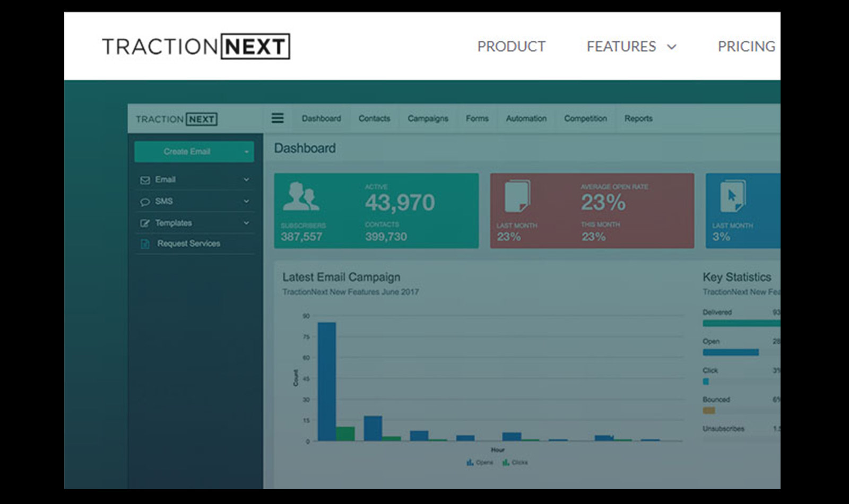
Task: Open the PRODUCT page
Action: [x=511, y=47]
